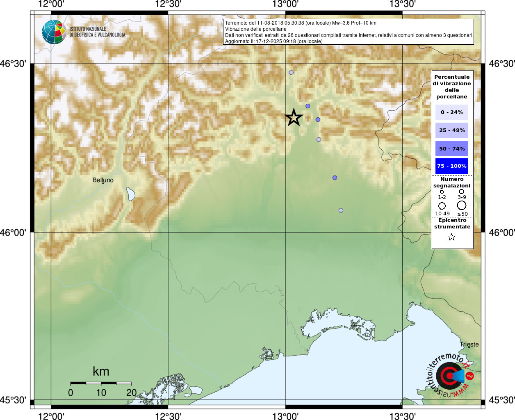Click the 12°00' label on the top axis
Viewport: 515px width, 420px height.
click(51, 4)
